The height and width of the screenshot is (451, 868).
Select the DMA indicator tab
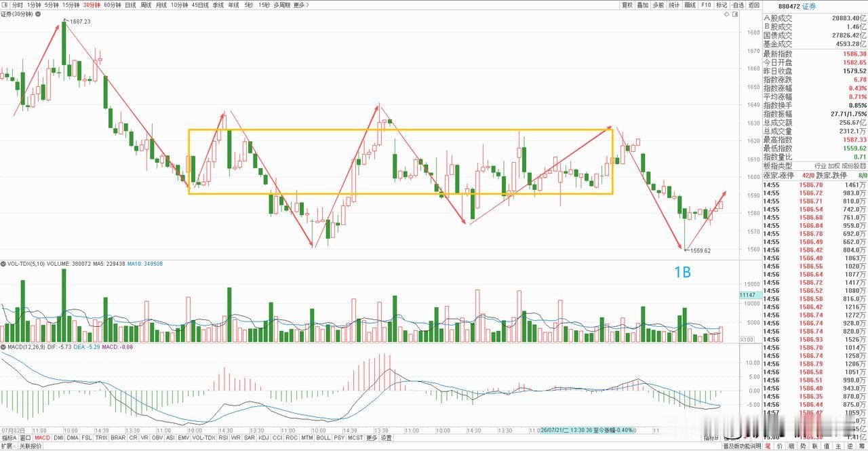click(x=73, y=438)
